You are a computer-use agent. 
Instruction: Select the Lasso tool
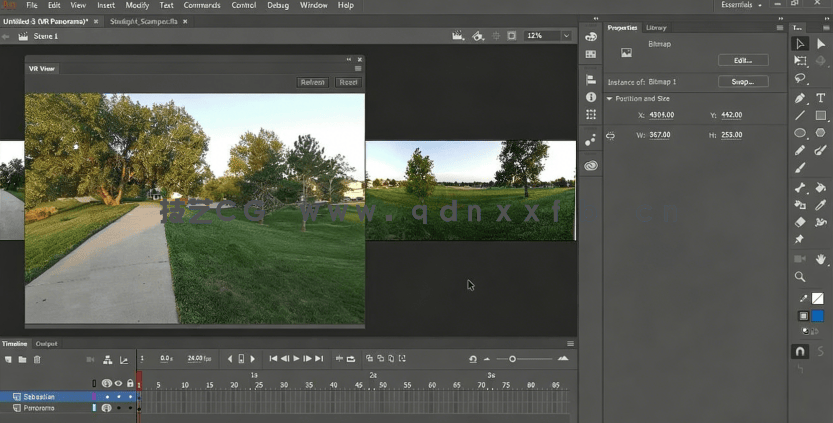coord(800,79)
